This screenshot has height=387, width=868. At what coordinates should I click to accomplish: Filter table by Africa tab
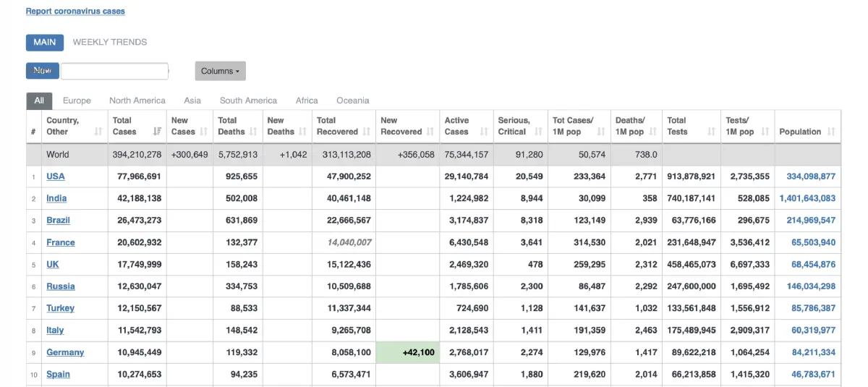click(307, 101)
